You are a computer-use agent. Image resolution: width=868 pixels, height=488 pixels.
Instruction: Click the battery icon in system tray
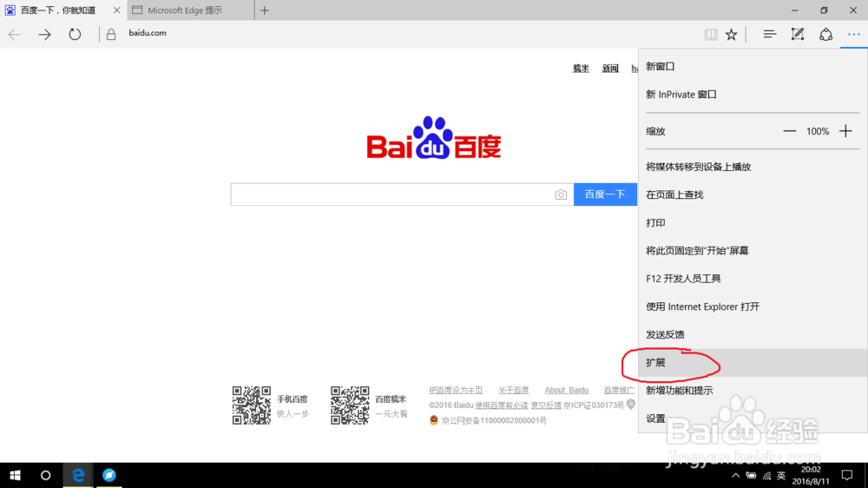[x=751, y=475]
